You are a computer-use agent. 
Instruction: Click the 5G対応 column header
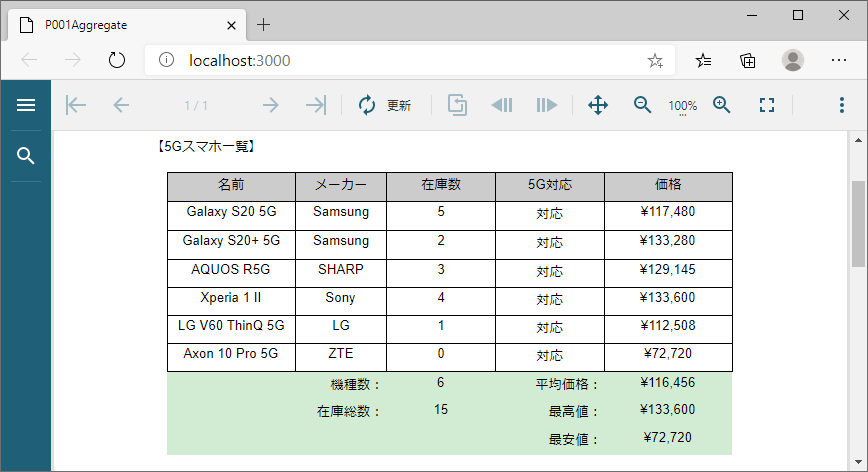click(x=550, y=186)
